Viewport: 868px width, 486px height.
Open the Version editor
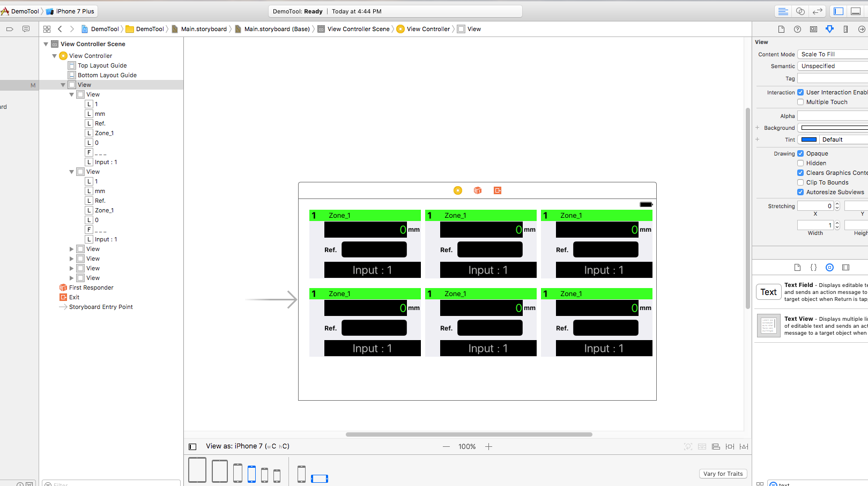817,11
